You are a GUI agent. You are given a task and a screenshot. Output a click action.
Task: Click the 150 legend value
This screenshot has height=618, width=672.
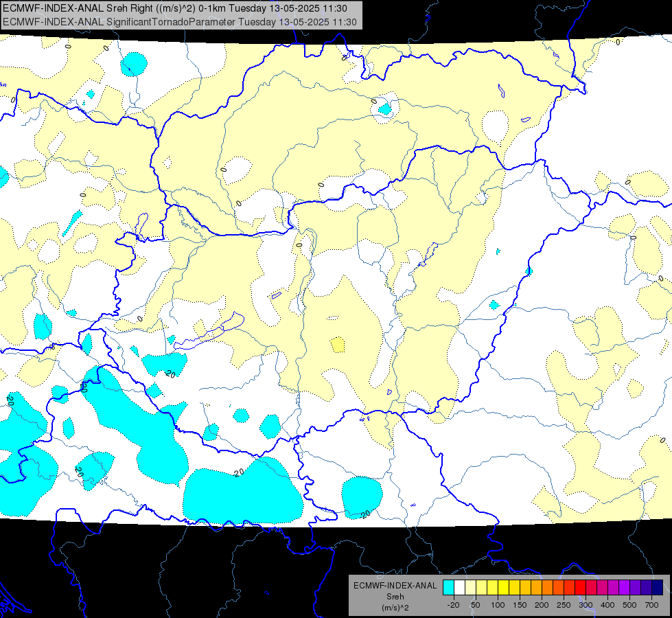point(520,605)
